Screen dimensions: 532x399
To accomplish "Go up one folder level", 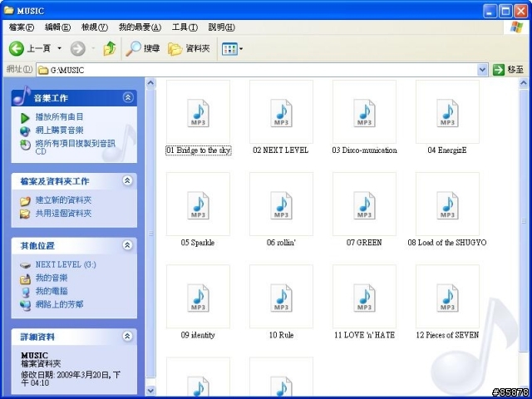I will (109, 48).
